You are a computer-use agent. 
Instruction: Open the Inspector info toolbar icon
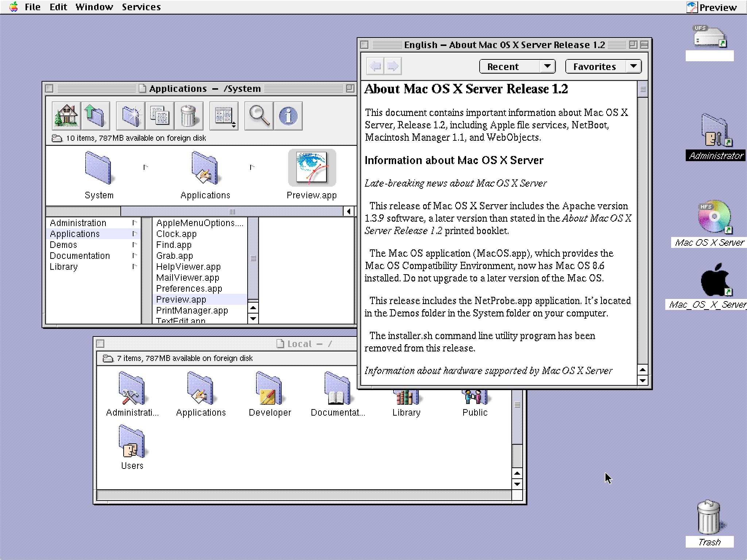tap(288, 116)
